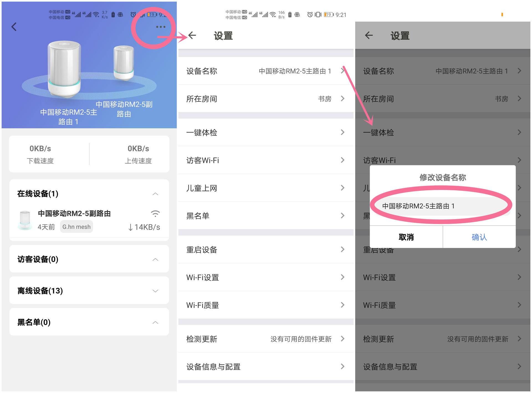Tap the back chevron on the router overview screen
532x393 pixels.
click(14, 27)
